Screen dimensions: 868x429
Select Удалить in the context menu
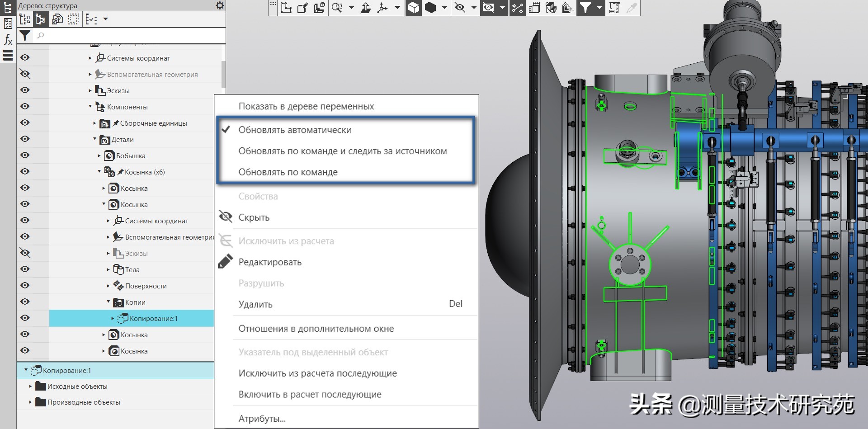pyautogui.click(x=255, y=304)
